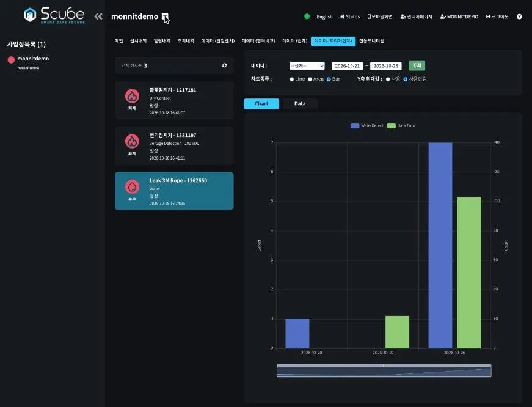Open the 알람내역 navigation tab

click(x=162, y=41)
